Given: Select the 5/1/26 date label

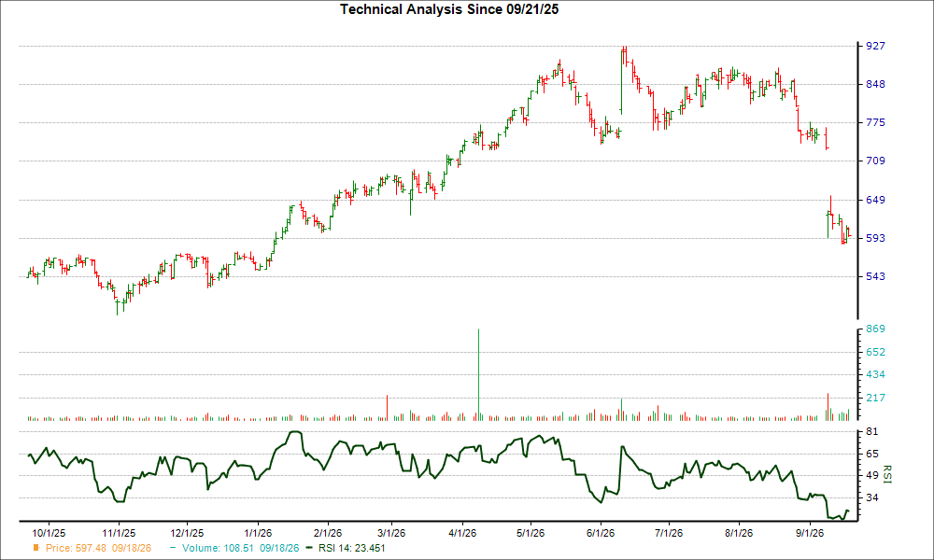Looking at the screenshot, I should tap(531, 533).
